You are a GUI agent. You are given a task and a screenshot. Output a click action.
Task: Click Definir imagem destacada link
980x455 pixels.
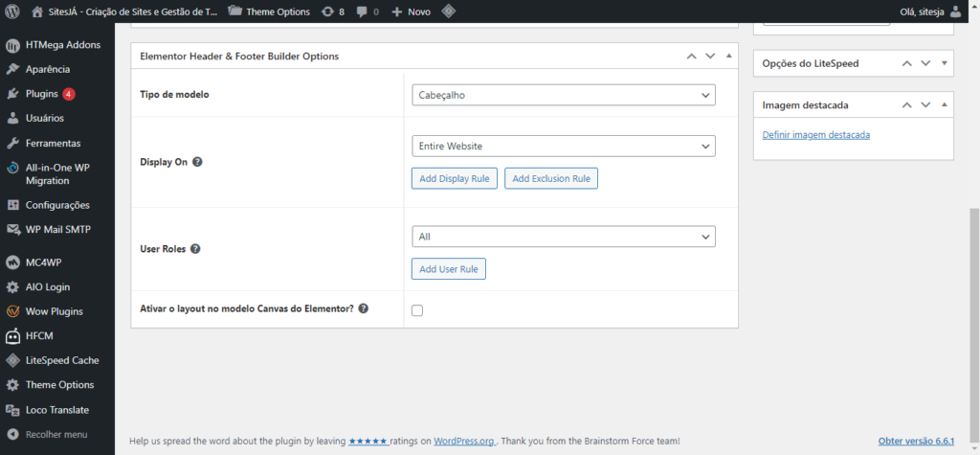815,135
